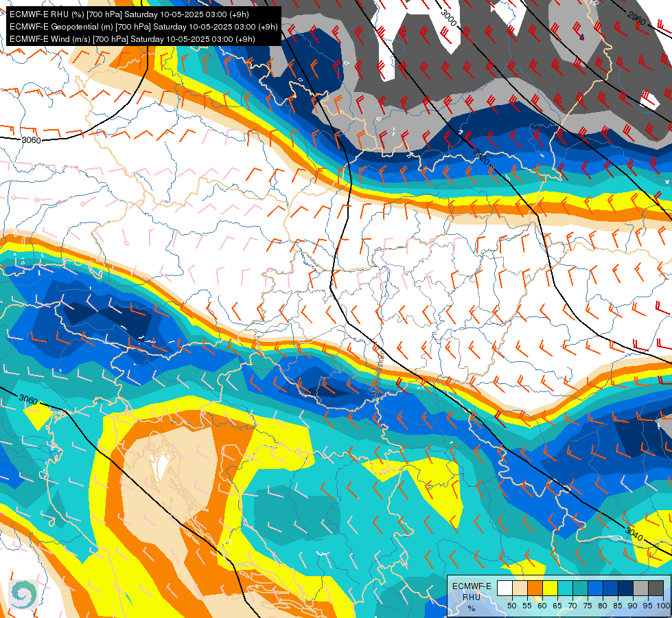The width and height of the screenshot is (672, 618).
Task: Pick the yellow 60–65% legend swatch
Action: pos(551,588)
